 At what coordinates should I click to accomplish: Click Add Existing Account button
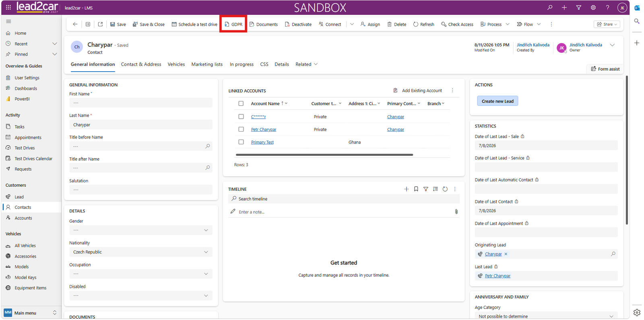[x=418, y=91]
